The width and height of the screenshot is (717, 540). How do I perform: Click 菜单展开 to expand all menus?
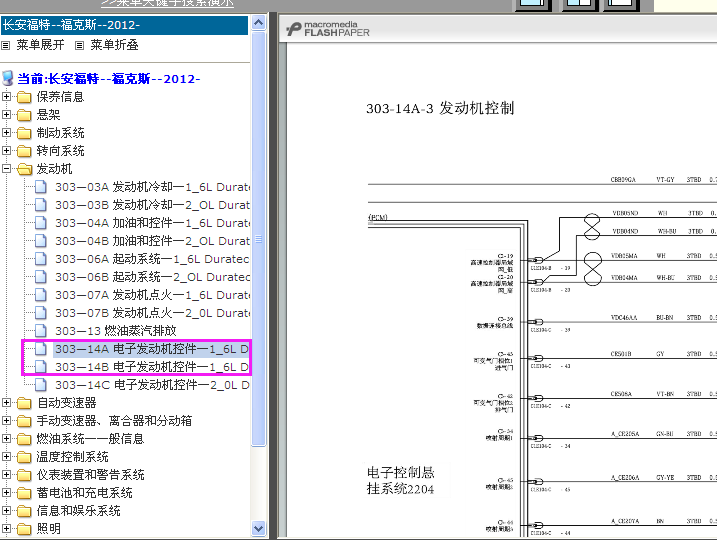(x=40, y=45)
